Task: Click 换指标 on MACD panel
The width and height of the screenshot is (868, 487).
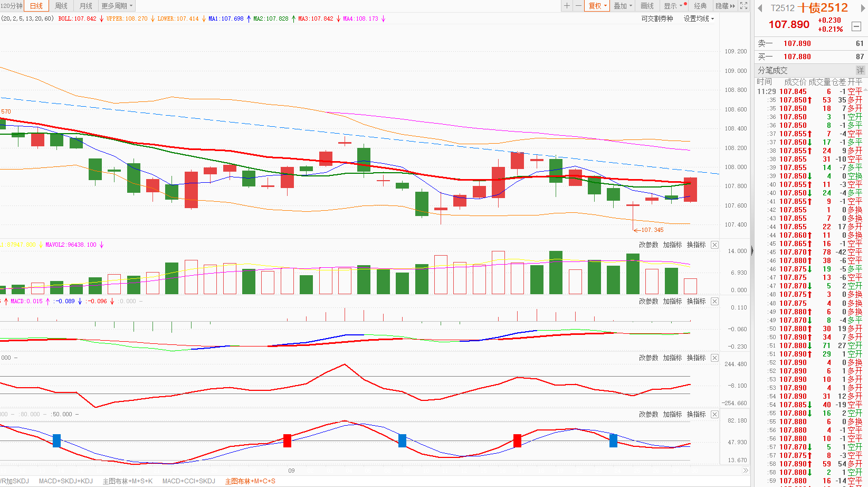Action: (x=697, y=302)
